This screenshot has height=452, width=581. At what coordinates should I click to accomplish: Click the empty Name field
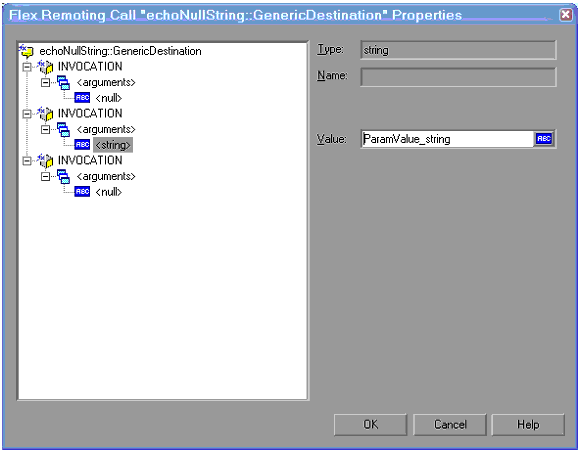[x=458, y=77]
